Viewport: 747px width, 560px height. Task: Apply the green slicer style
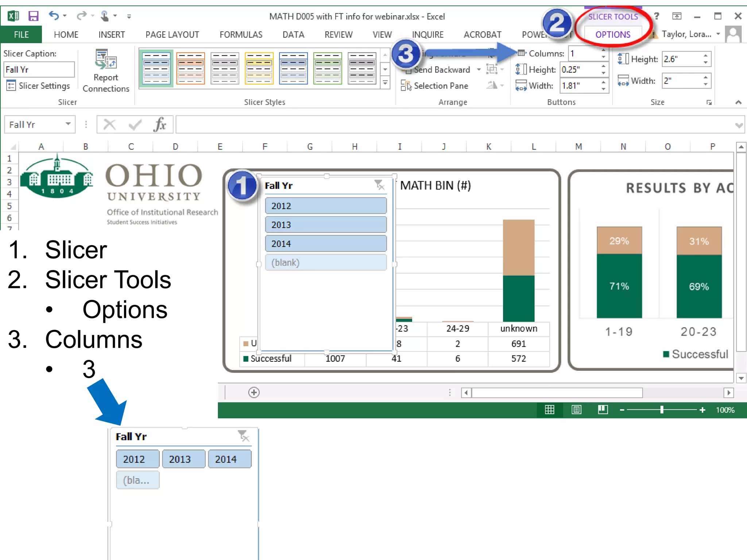[328, 69]
